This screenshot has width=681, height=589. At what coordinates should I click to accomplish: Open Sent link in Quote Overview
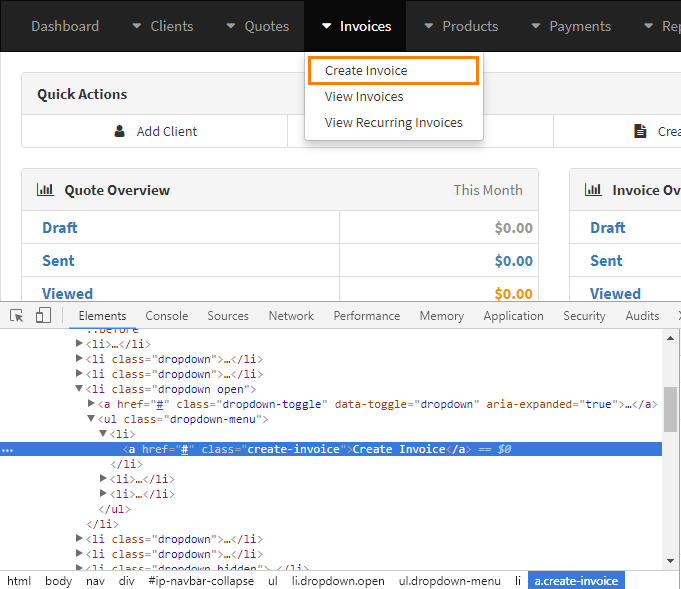[x=58, y=261]
